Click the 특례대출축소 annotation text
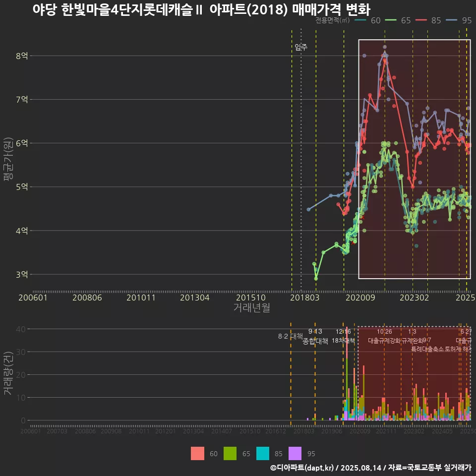Screen dimensions: 476x476 [427, 349]
